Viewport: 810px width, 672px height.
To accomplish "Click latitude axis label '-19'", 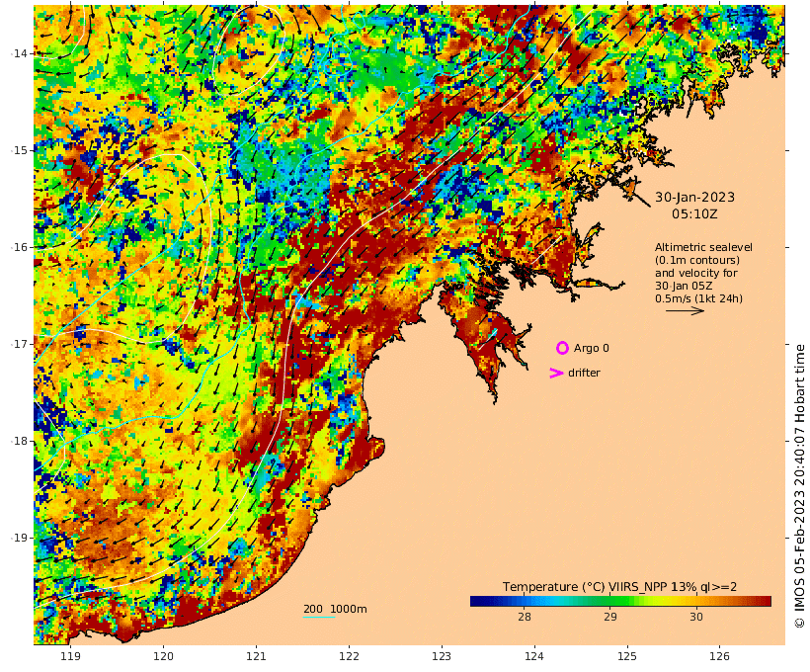I will coord(20,539).
